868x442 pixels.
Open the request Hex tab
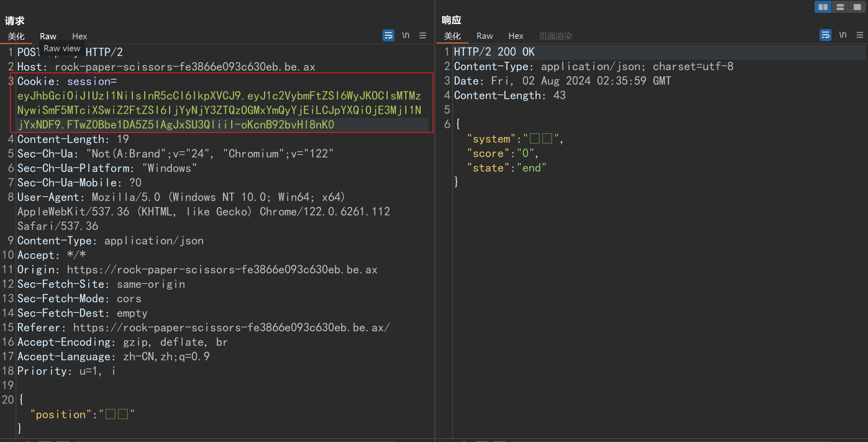point(80,36)
